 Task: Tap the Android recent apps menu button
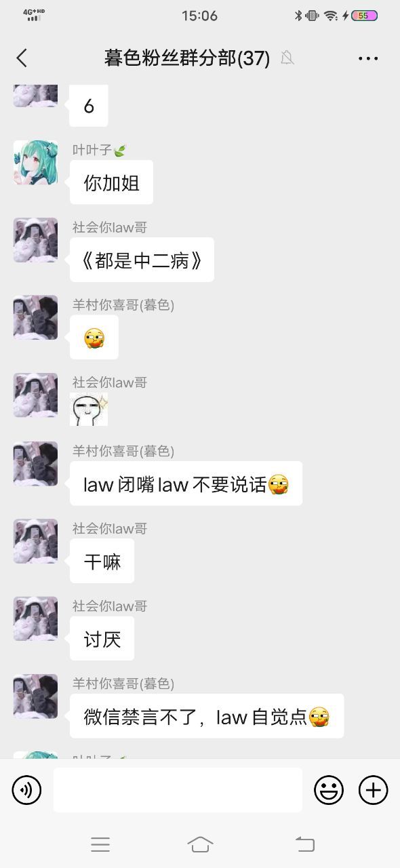point(100,844)
